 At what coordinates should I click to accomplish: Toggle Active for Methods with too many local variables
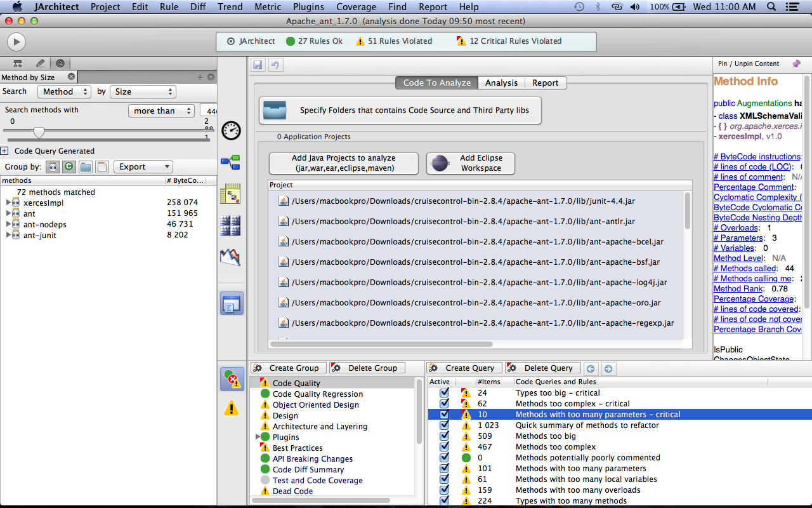click(x=444, y=479)
